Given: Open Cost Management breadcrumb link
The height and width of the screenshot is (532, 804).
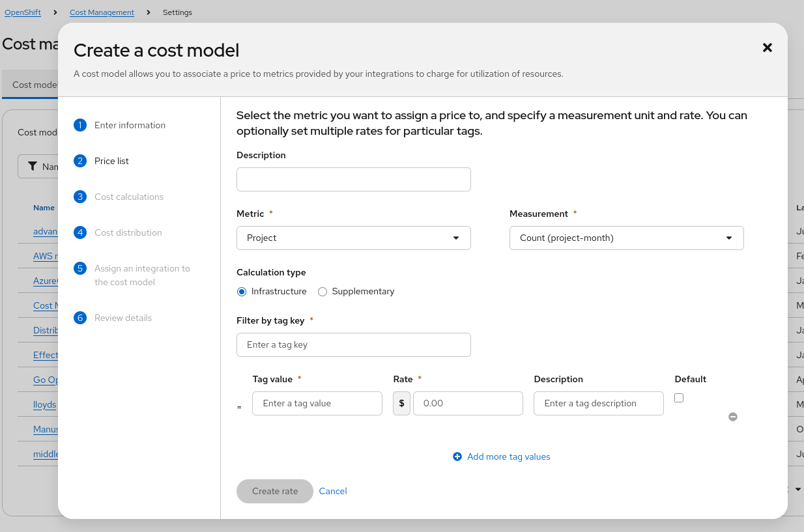Looking at the screenshot, I should click(102, 12).
